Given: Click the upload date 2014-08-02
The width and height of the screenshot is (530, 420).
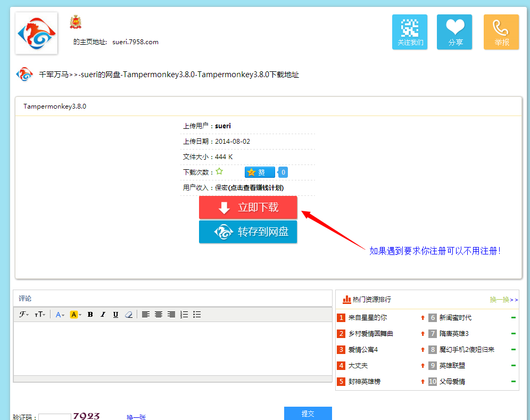Looking at the screenshot, I should 233,142.
